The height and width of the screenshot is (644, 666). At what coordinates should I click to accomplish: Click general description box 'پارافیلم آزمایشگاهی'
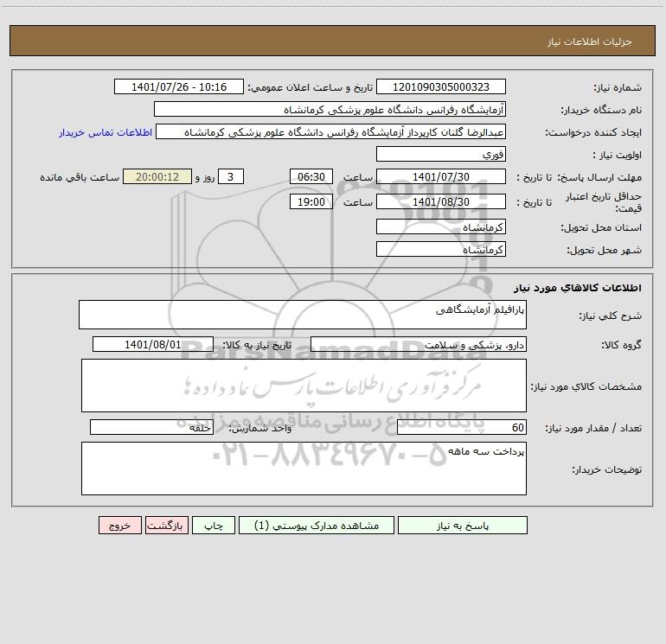point(303,315)
